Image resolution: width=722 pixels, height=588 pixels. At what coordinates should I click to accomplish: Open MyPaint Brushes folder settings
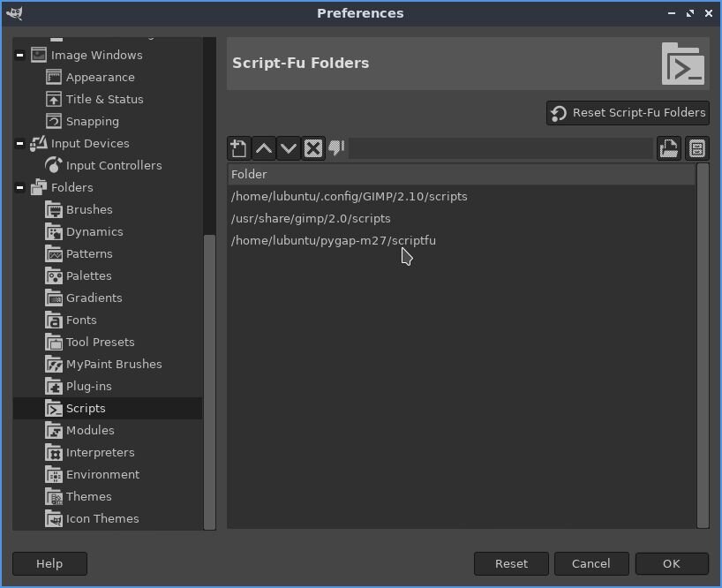point(114,365)
